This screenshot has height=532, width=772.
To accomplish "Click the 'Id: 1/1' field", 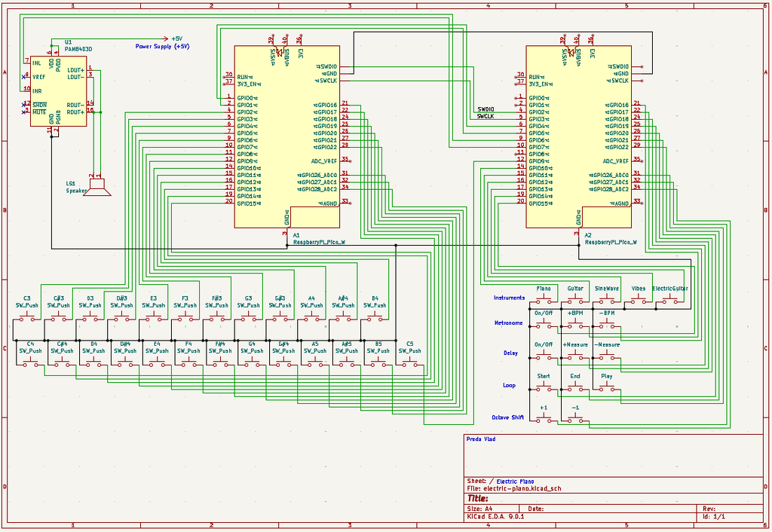I will click(714, 517).
